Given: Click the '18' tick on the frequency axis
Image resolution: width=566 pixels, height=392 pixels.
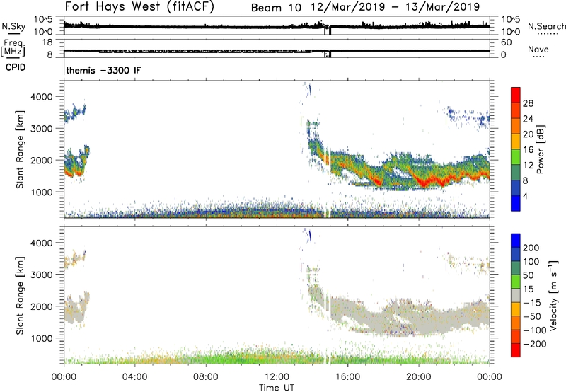Looking at the screenshot, I should click(x=47, y=42).
